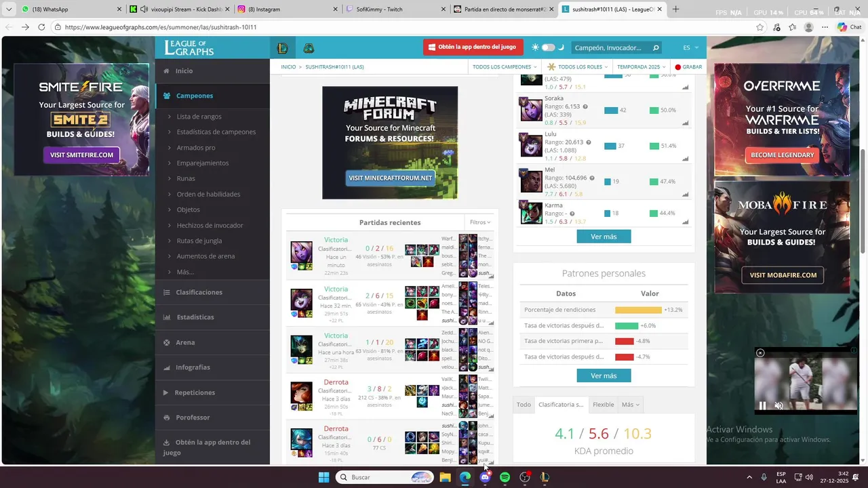Click the champion portrait of the 2/6/15 Victoria match

[302, 300]
